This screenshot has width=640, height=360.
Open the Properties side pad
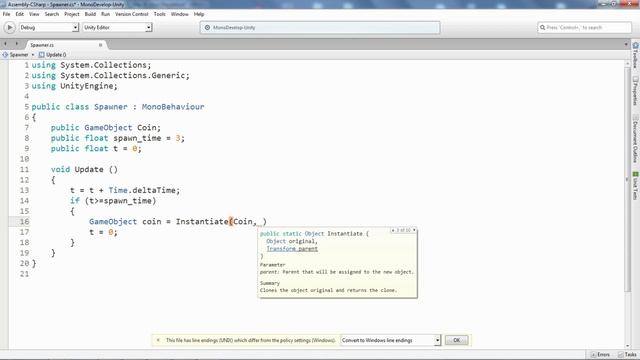[636, 91]
